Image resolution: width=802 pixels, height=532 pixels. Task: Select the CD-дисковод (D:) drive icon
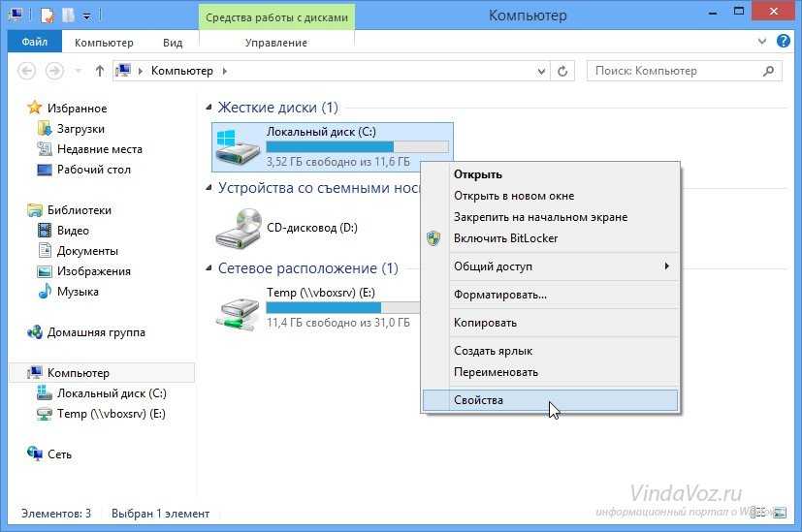[238, 229]
